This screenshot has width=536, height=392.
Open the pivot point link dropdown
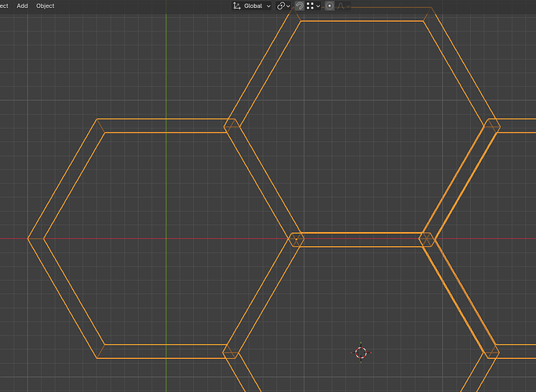coord(283,5)
